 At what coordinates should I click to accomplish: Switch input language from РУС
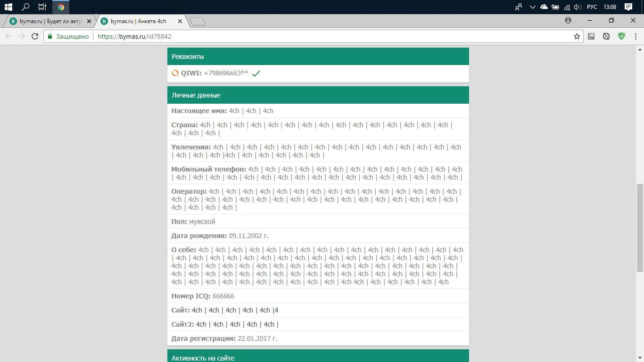tap(592, 7)
